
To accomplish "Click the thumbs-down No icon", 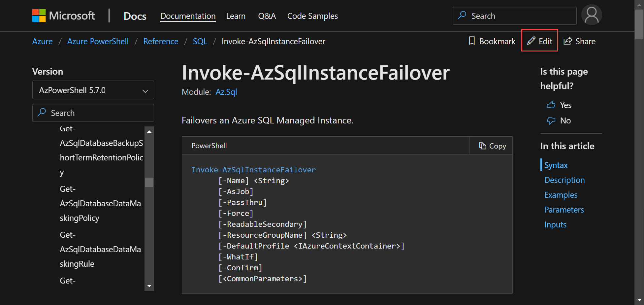I will (551, 121).
